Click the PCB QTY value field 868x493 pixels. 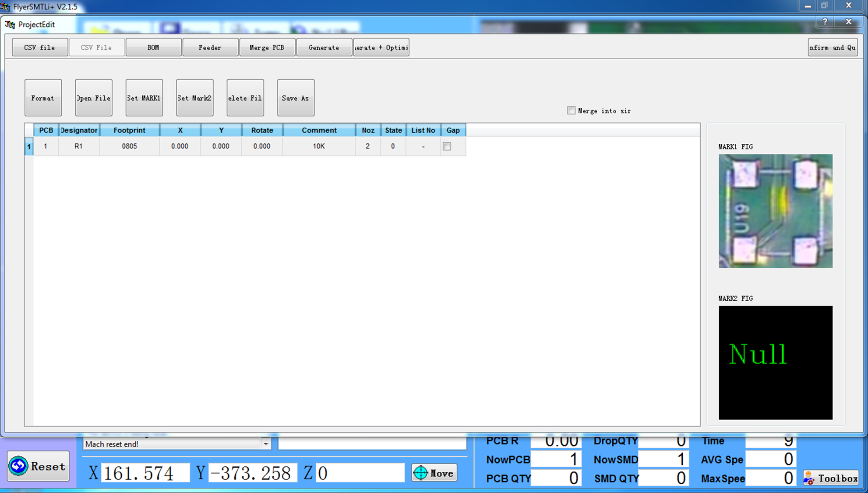[x=556, y=478]
